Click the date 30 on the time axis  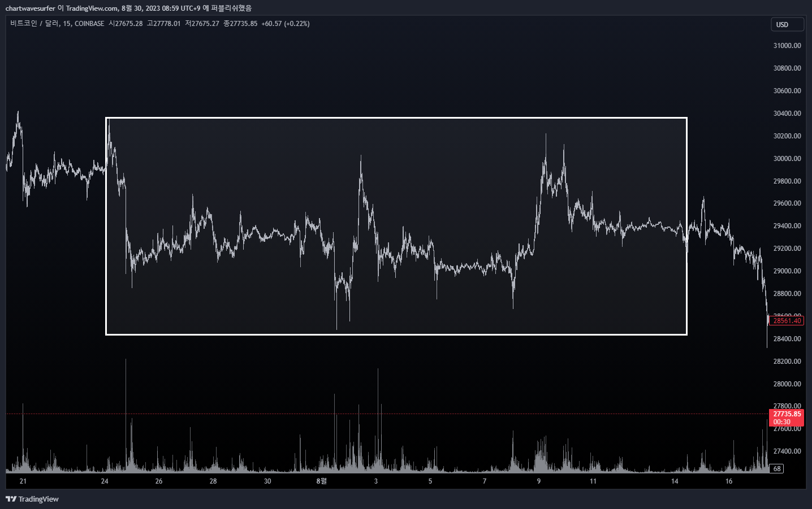coord(267,481)
